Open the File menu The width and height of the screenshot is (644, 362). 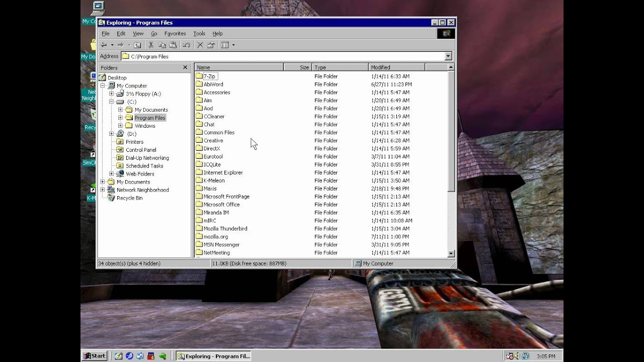[105, 34]
